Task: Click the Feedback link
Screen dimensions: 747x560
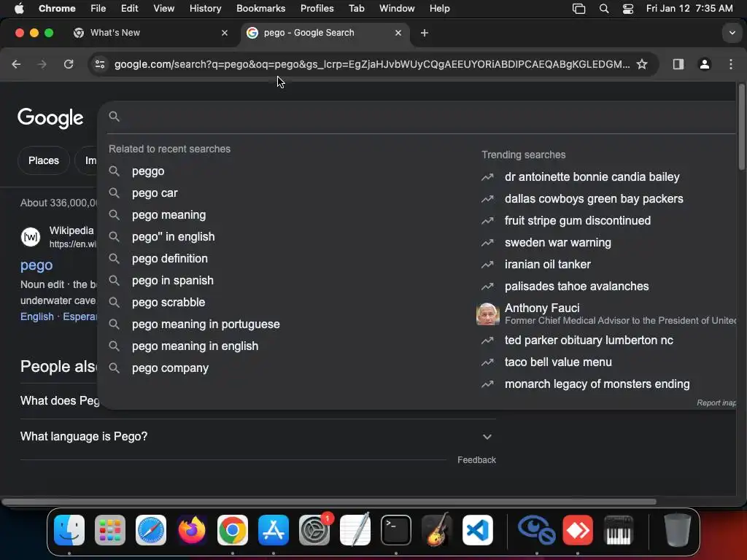Action: click(x=476, y=460)
